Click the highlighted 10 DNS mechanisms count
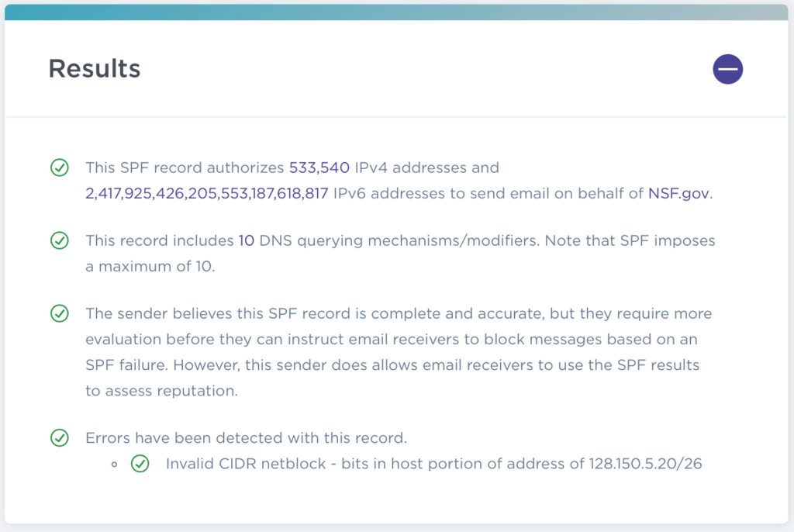This screenshot has width=794, height=532. pyautogui.click(x=246, y=240)
